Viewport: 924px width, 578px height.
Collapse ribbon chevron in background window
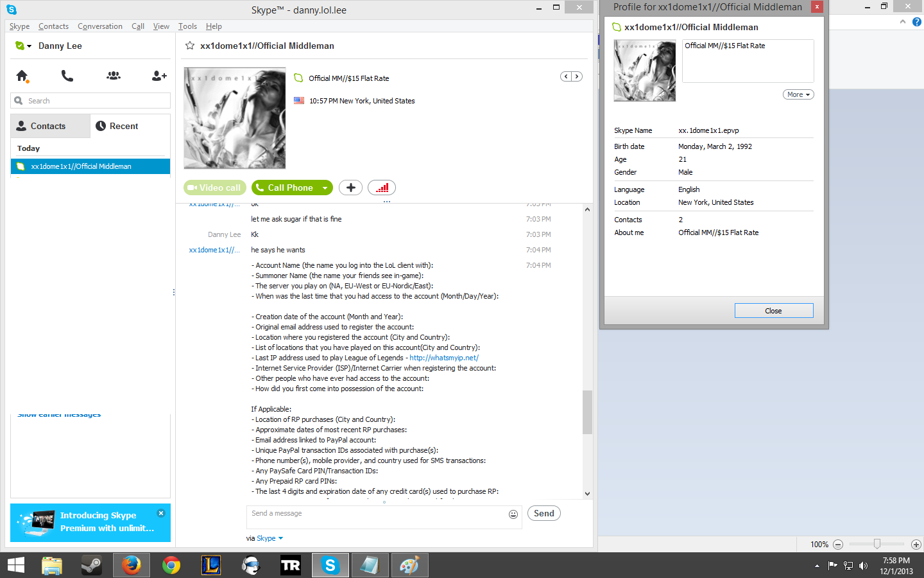(903, 22)
